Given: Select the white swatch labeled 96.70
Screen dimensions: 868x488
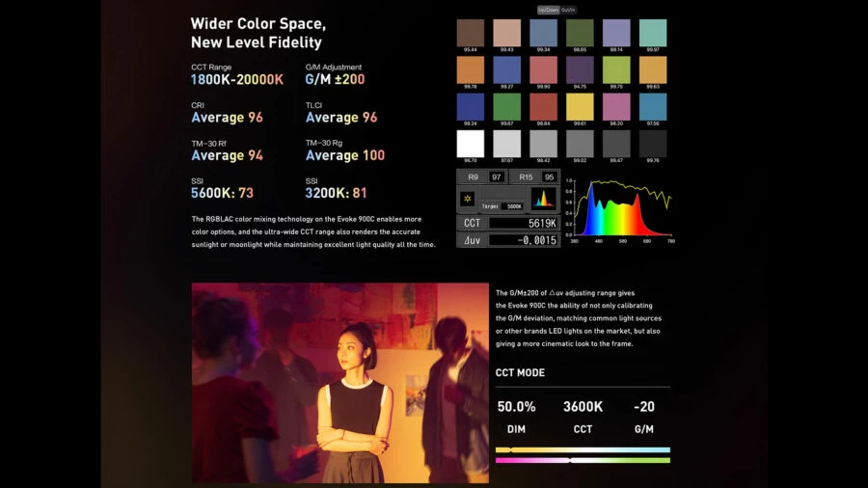Looking at the screenshot, I should pyautogui.click(x=470, y=144).
